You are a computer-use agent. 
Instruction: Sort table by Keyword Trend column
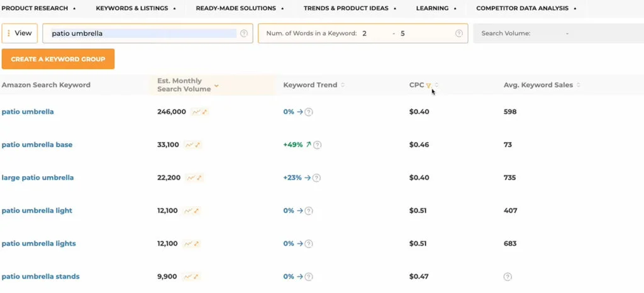pos(343,85)
